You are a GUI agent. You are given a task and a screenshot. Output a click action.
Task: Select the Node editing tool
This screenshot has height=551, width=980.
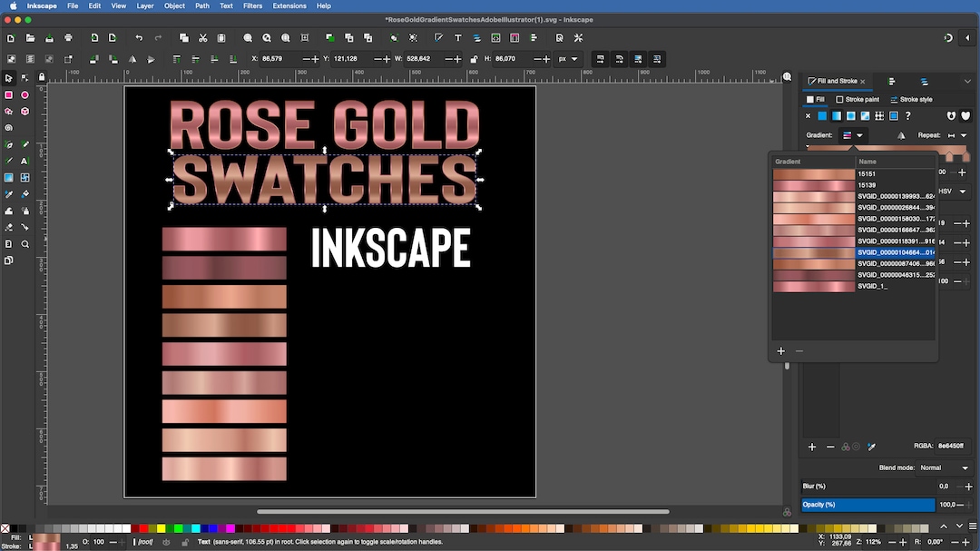pyautogui.click(x=25, y=78)
